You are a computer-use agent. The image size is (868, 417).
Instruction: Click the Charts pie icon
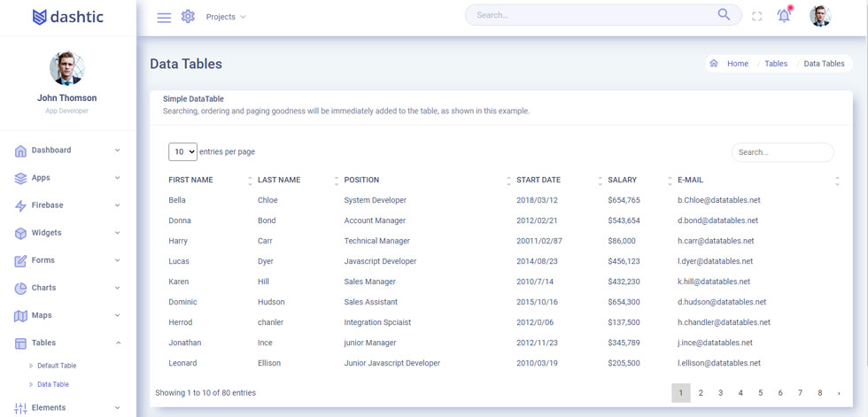(20, 288)
